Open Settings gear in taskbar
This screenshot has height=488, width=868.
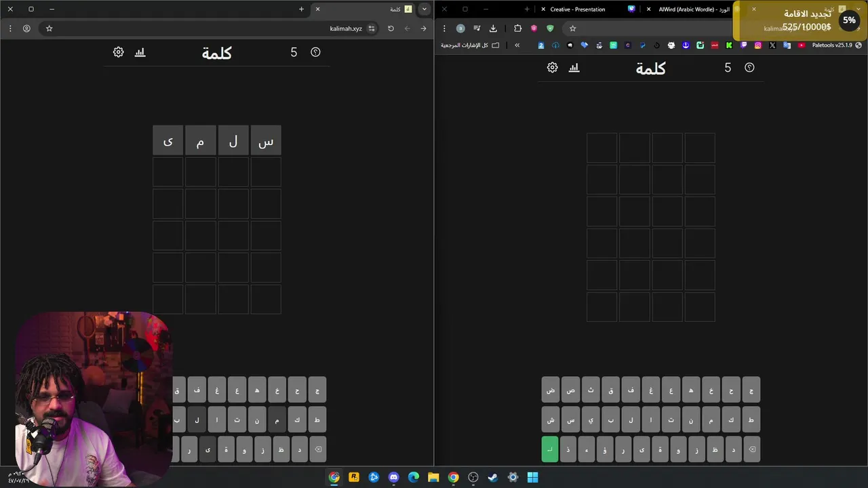(x=513, y=477)
